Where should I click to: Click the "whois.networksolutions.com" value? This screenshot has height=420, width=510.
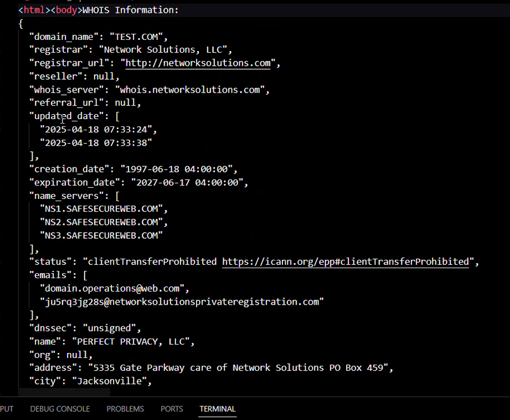190,90
